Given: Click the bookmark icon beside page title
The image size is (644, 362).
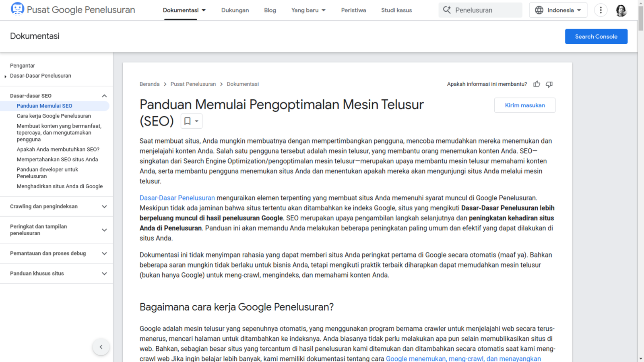Looking at the screenshot, I should 188,121.
